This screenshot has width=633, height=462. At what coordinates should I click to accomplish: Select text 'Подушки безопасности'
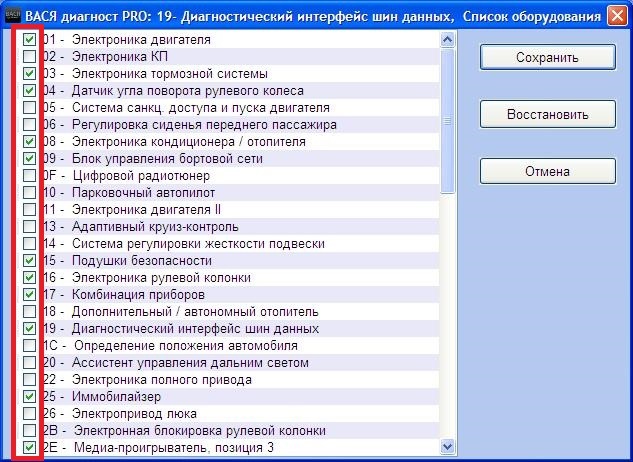point(142,260)
